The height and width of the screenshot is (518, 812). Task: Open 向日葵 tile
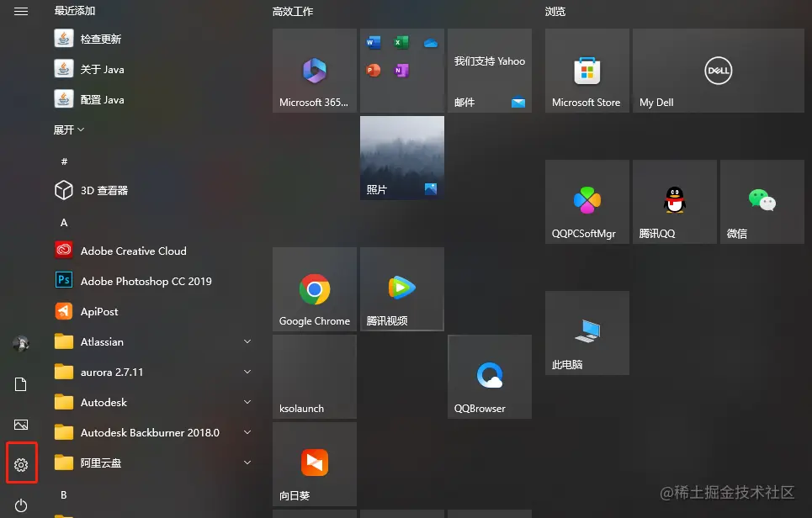[315, 463]
